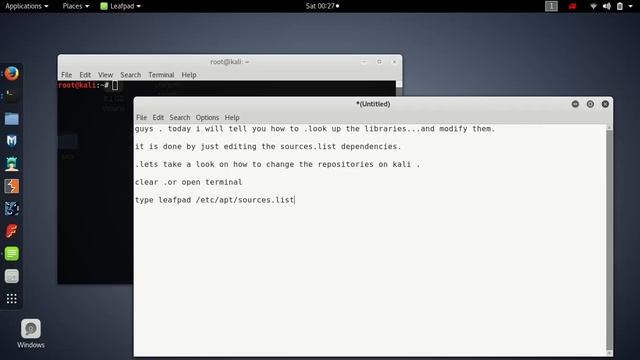This screenshot has width=640, height=360.
Task: Open Leafpad Help menu
Action: 232,118
